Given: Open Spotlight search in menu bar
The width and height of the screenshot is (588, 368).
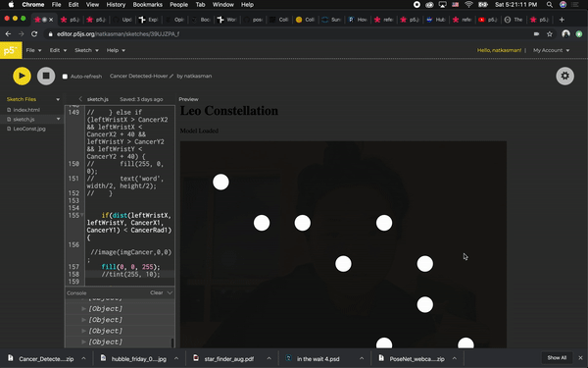Looking at the screenshot, I should point(550,5).
